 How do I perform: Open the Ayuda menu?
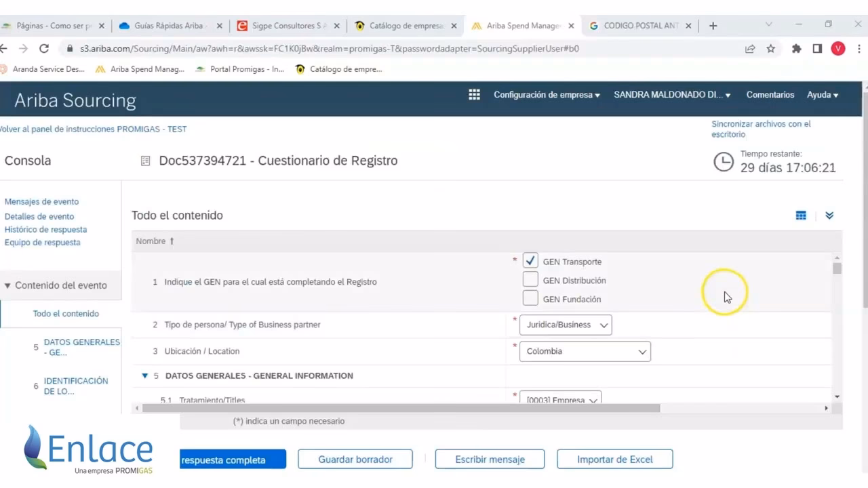pyautogui.click(x=822, y=94)
